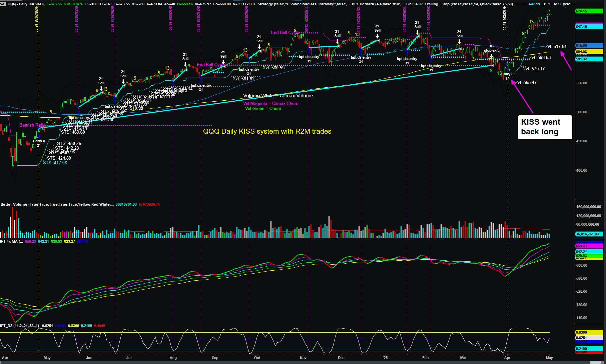Select the 'KISS went back long' text box

coord(545,127)
